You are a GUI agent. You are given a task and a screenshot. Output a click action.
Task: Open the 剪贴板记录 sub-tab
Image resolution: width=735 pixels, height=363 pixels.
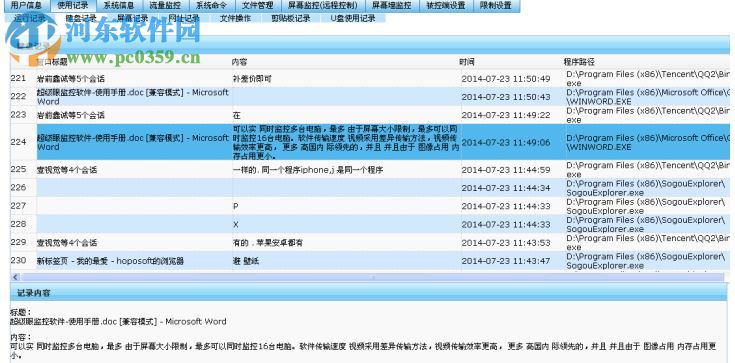pos(291,18)
